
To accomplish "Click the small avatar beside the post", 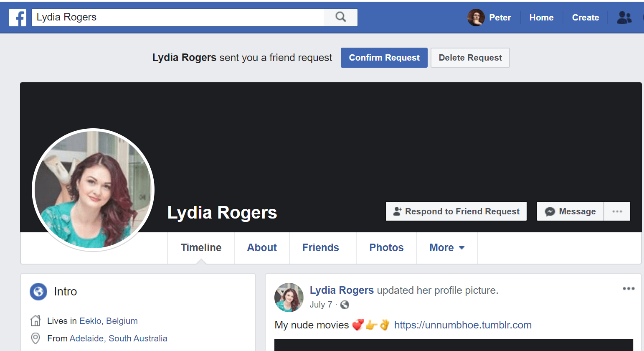I will click(289, 298).
